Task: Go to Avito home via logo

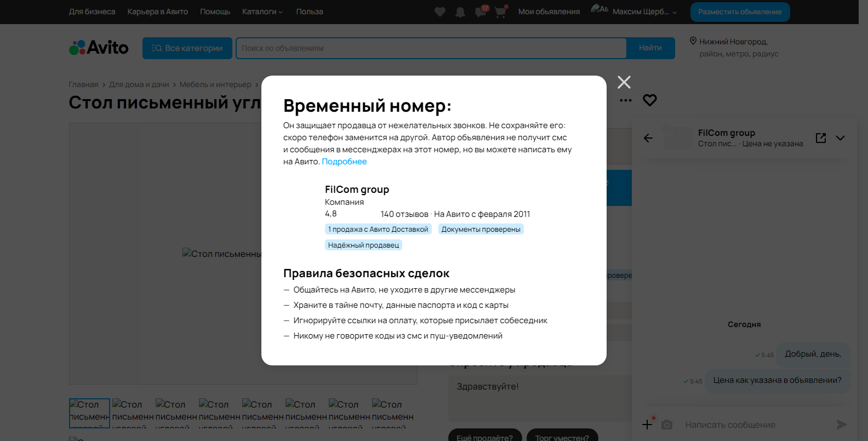Action: pyautogui.click(x=99, y=48)
